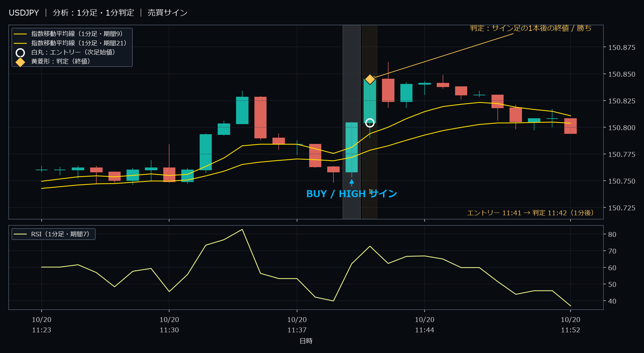Screen dimensions: 644x353
Task: Click the white circle icon in the legend
Action: pyautogui.click(x=20, y=53)
